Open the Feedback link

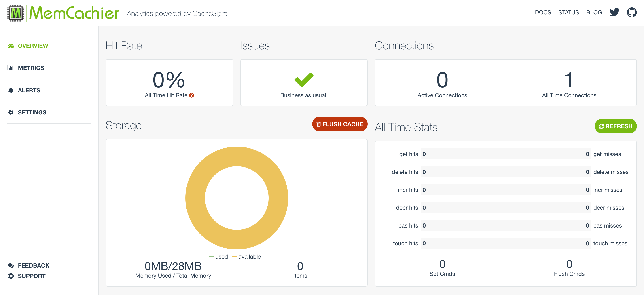point(34,265)
